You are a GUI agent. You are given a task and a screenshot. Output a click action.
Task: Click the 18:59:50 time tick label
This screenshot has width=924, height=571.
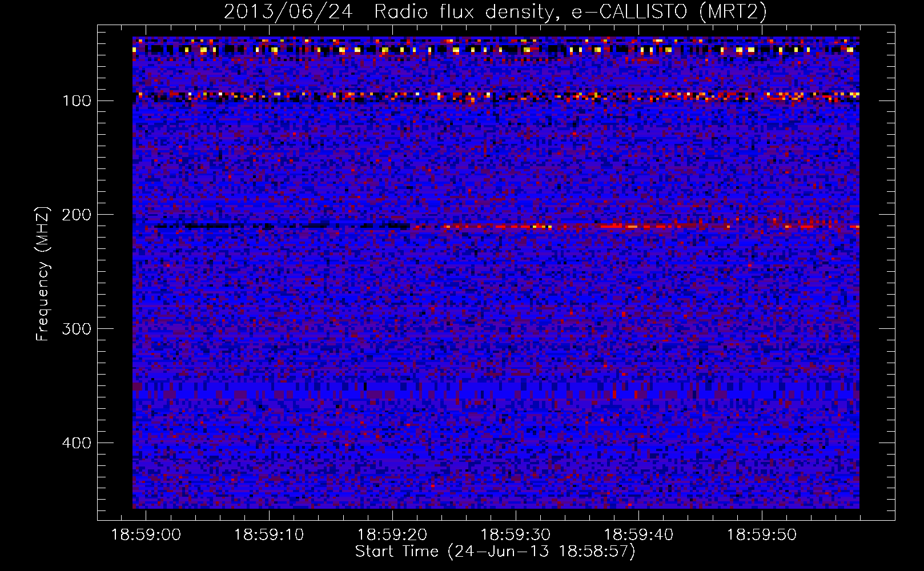click(x=762, y=535)
